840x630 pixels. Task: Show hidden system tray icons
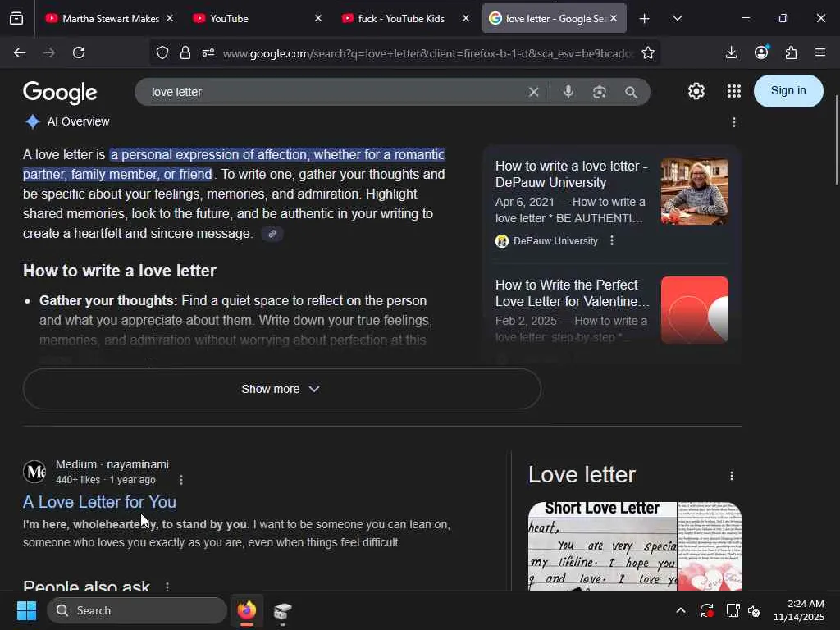pyautogui.click(x=680, y=610)
